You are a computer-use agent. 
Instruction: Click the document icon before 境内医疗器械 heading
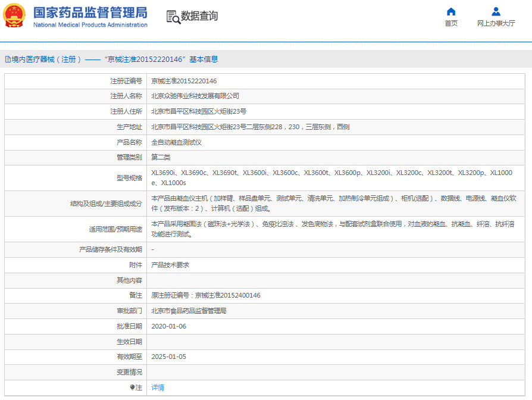pos(8,60)
